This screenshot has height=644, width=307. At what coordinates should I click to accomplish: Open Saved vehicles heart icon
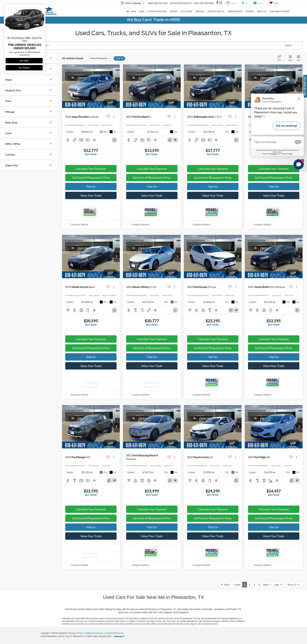tap(271, 3)
